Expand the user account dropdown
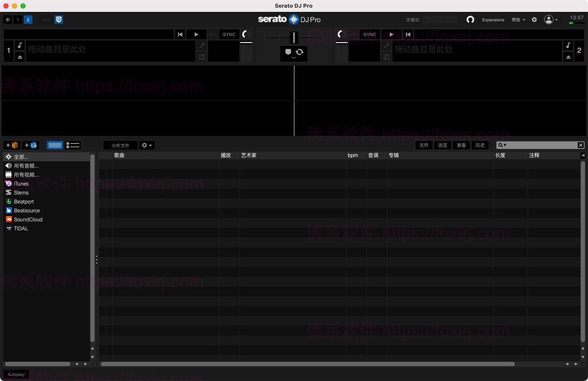This screenshot has height=381, width=588. point(551,20)
